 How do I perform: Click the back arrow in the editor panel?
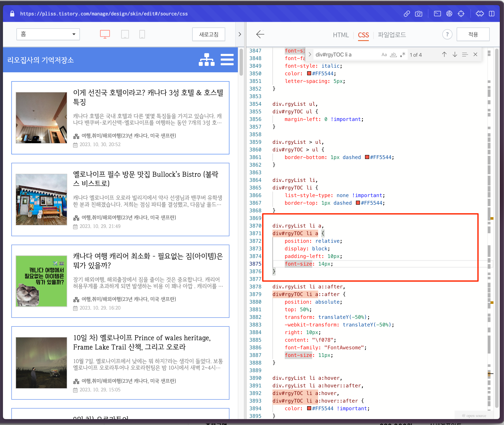(260, 34)
